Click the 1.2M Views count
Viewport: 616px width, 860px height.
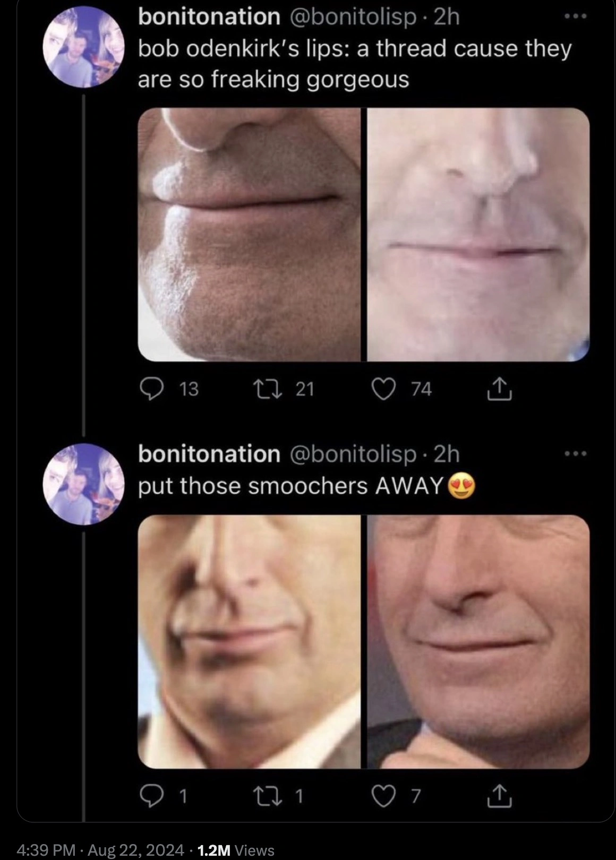tap(235, 850)
